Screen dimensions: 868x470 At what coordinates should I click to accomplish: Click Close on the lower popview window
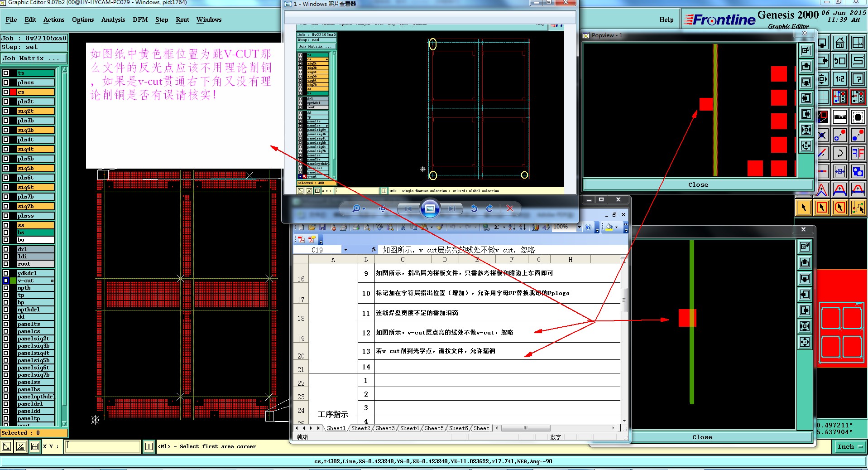702,437
